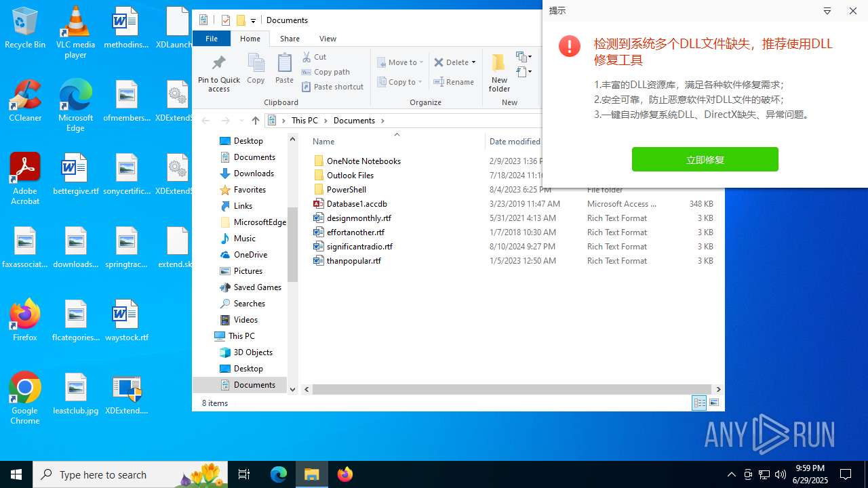The image size is (868, 488).
Task: Select the Database1.accdb file
Action: pos(357,204)
